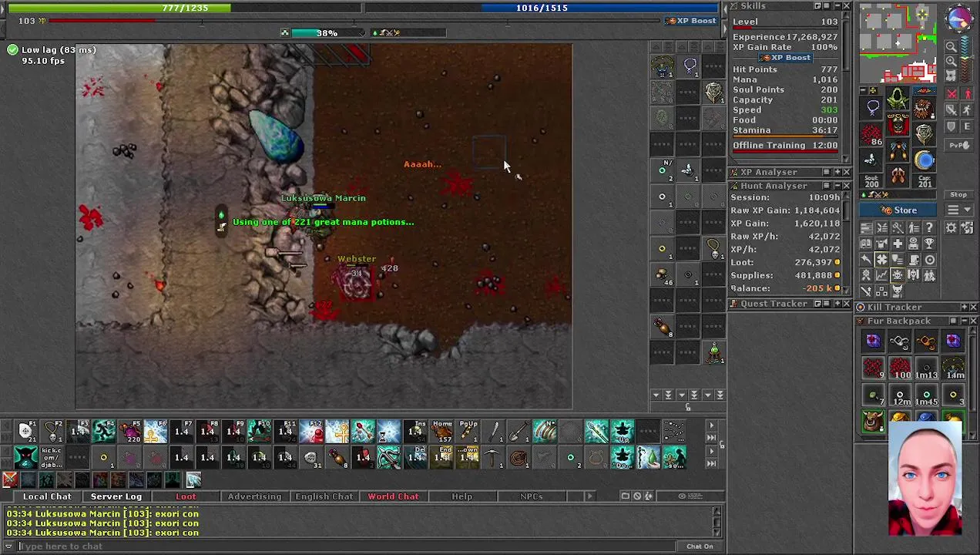
Task: Collapse the Quest Tracker panel
Action: (x=837, y=304)
